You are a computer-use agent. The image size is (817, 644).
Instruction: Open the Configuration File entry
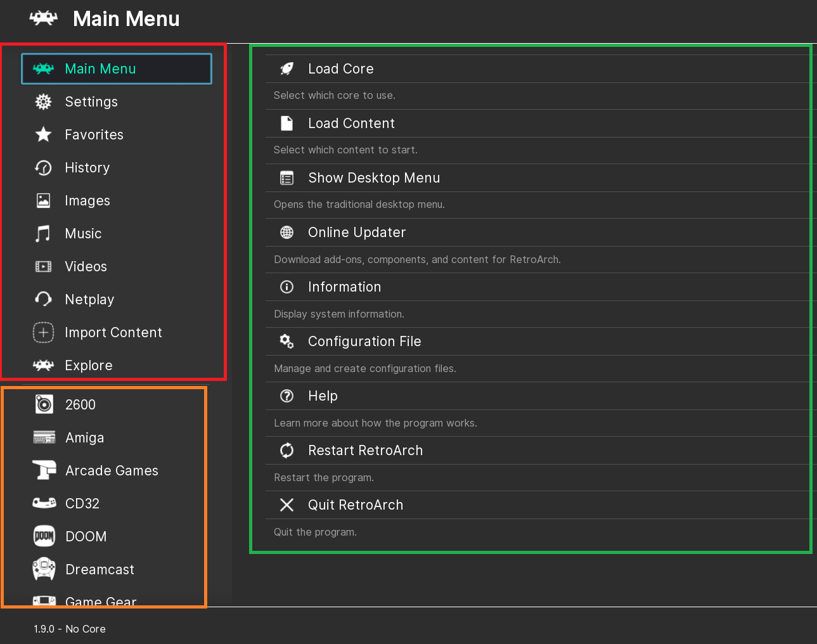point(541,342)
